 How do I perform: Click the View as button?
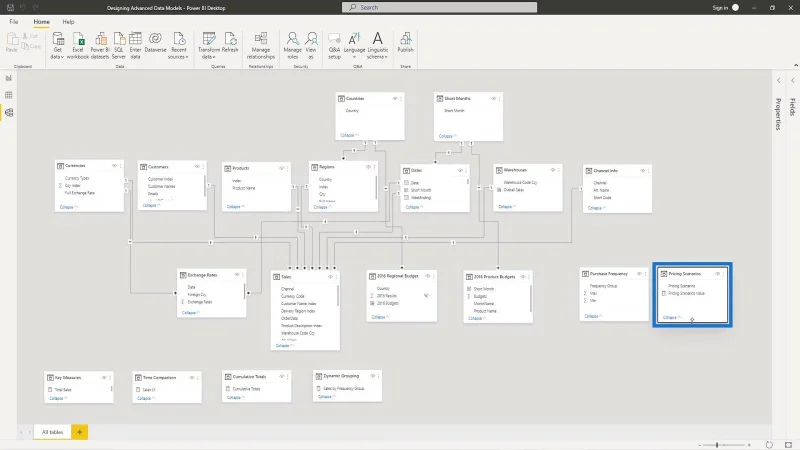311,45
